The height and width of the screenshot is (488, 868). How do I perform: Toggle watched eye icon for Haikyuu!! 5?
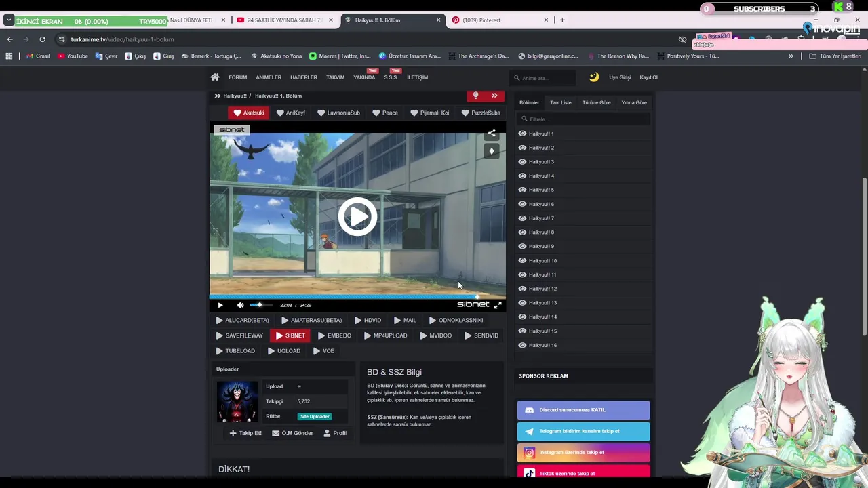point(522,190)
